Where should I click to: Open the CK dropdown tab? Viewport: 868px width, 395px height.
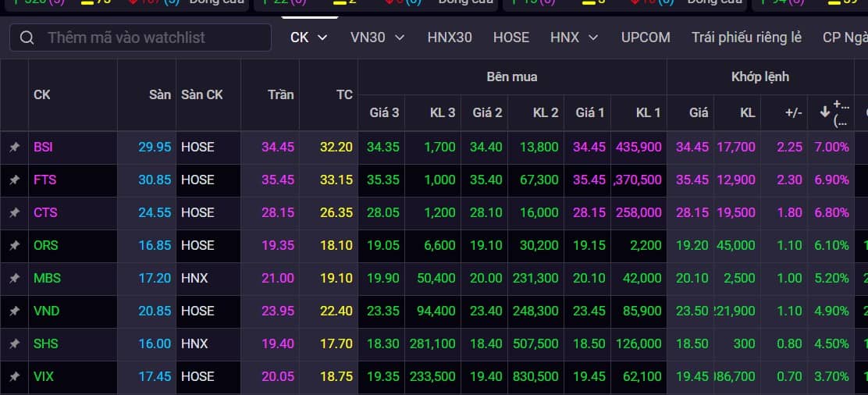click(x=309, y=37)
